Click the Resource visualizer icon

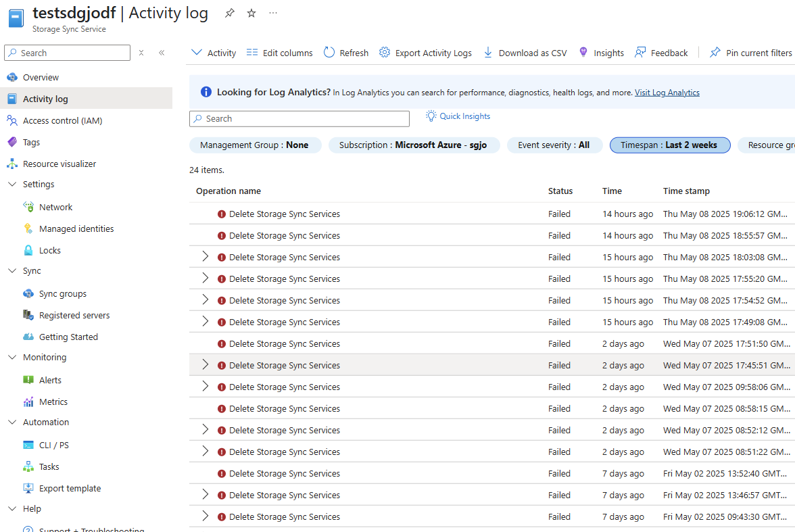(x=12, y=164)
